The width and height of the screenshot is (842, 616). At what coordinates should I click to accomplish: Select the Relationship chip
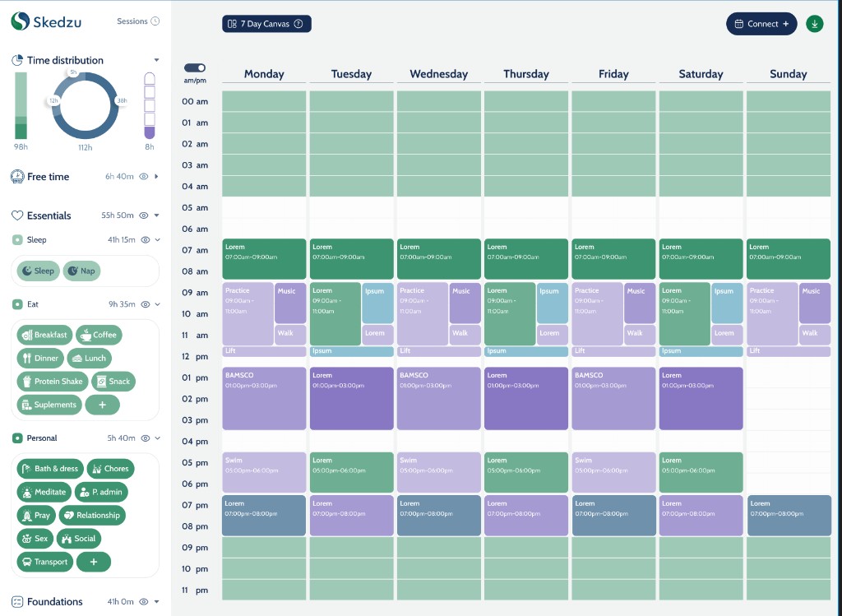(x=92, y=515)
